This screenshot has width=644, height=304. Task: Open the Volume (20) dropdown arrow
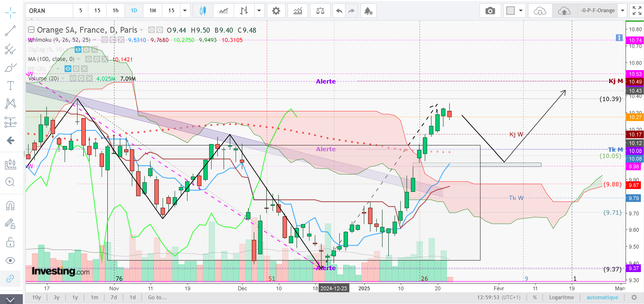click(x=63, y=79)
